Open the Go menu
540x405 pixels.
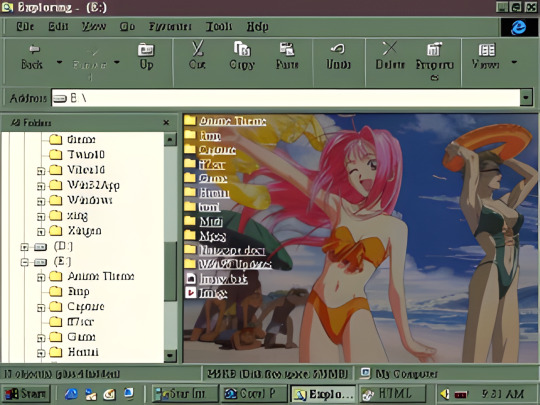(x=127, y=27)
